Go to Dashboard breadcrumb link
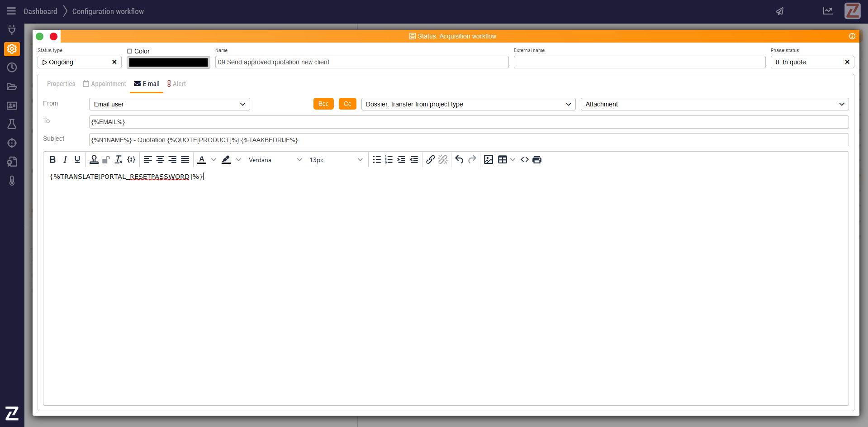Image resolution: width=868 pixels, height=427 pixels. [40, 11]
